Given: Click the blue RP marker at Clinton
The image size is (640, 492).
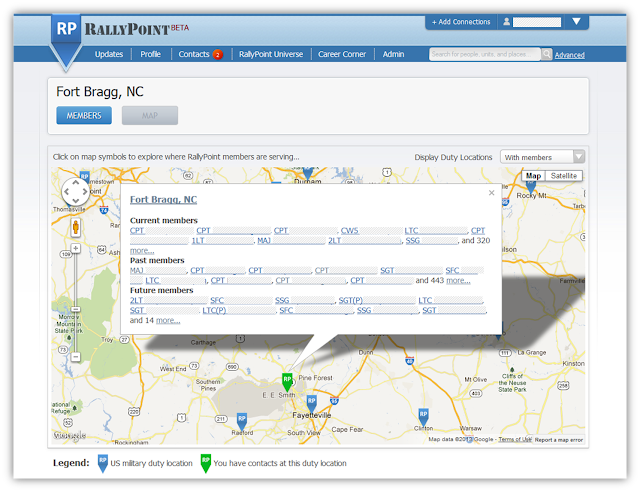Looking at the screenshot, I should point(423,417).
